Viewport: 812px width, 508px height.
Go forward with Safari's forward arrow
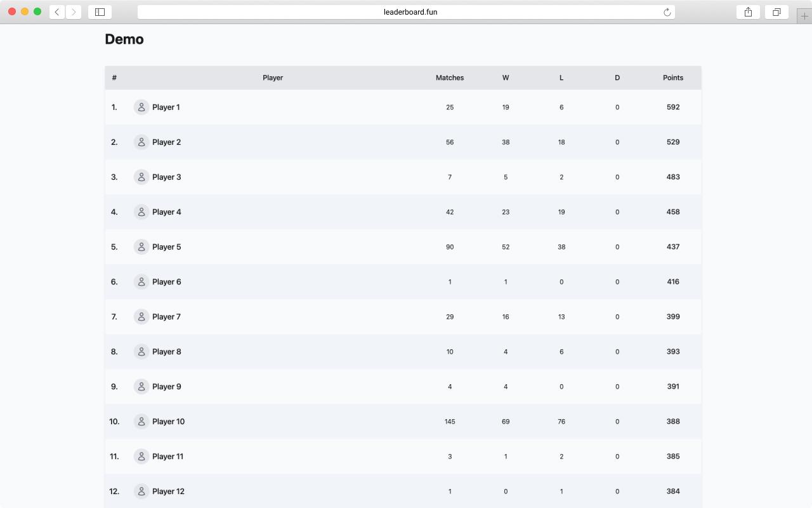click(74, 11)
